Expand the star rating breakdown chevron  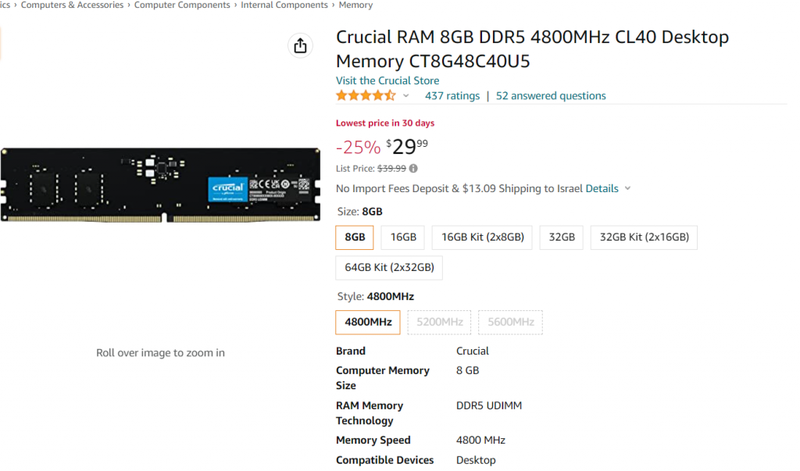point(406,96)
